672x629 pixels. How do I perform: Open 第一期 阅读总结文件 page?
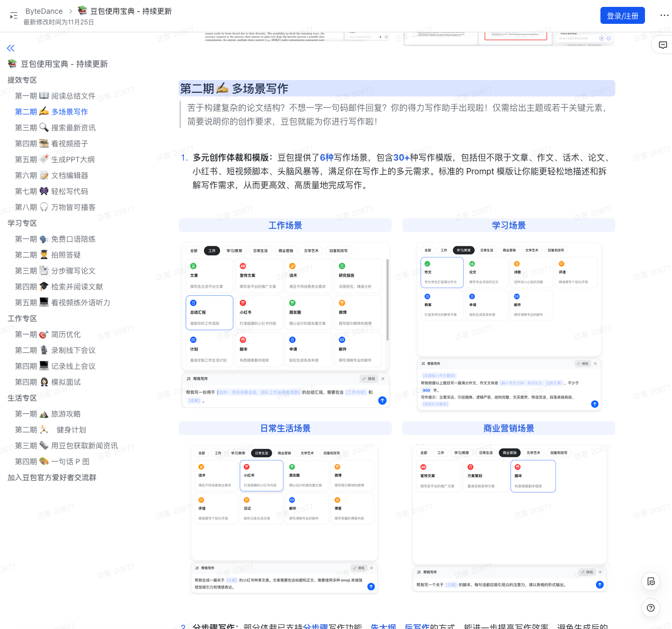coord(55,96)
